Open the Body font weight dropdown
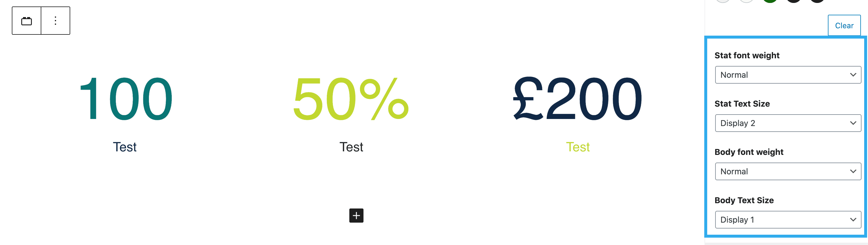The image size is (868, 245). (787, 171)
